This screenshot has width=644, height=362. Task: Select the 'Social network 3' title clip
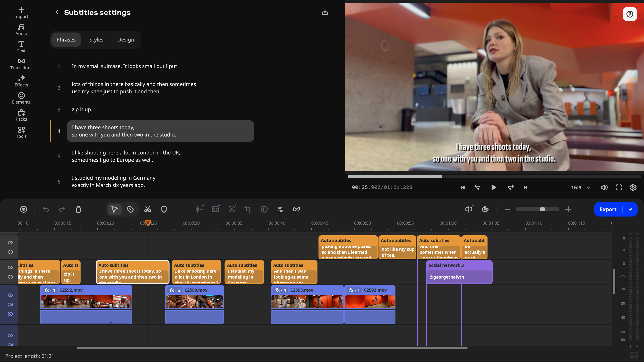coord(459,272)
